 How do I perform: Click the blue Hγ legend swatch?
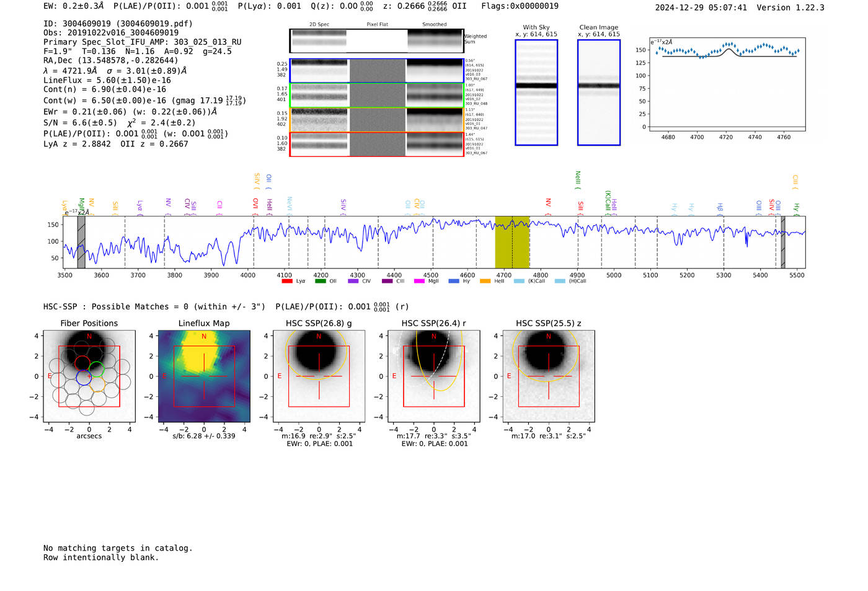[x=454, y=281]
